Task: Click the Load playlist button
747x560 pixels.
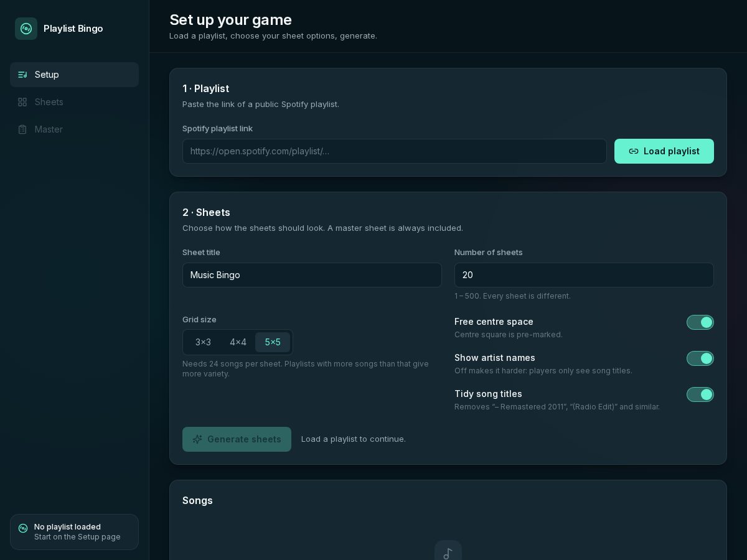Action: click(x=664, y=151)
